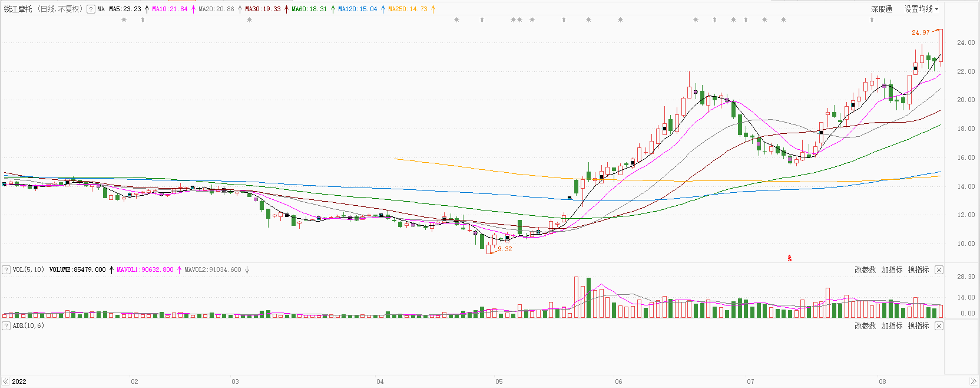Click 改参数 in the ADR panel

(x=865, y=325)
